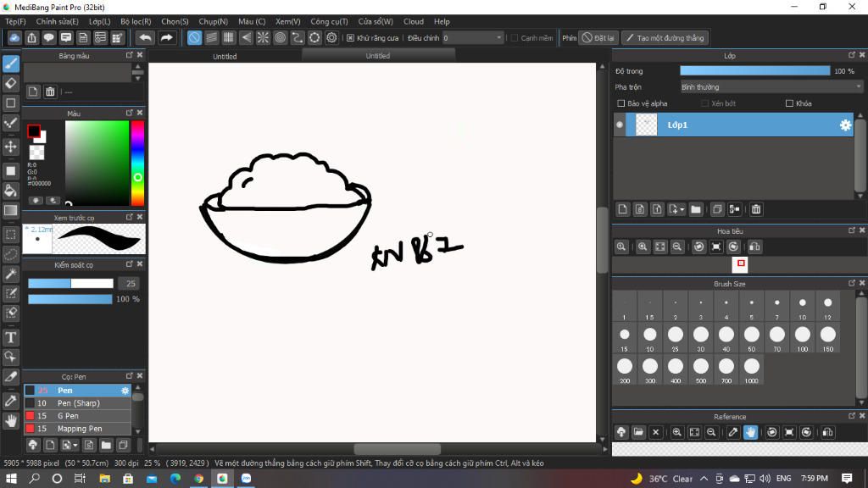Open Lớp1 layer settings gear
868x488 pixels.
coord(845,125)
